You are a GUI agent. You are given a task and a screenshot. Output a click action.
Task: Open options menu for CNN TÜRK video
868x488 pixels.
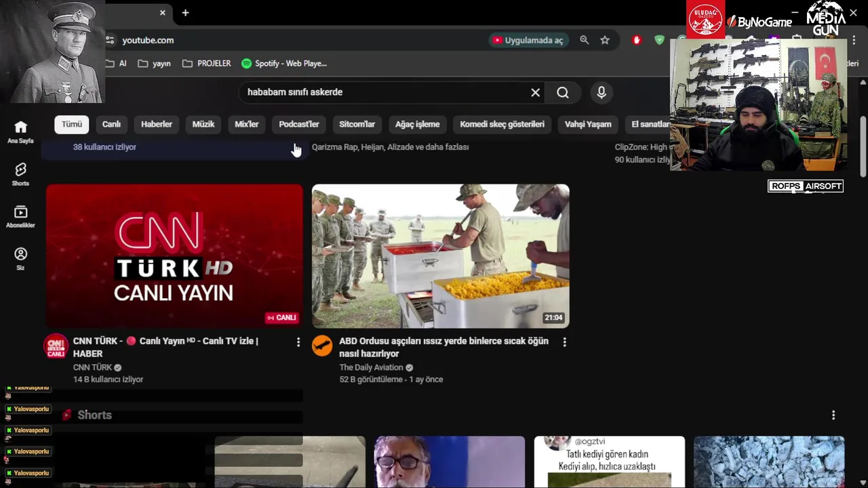[298, 342]
